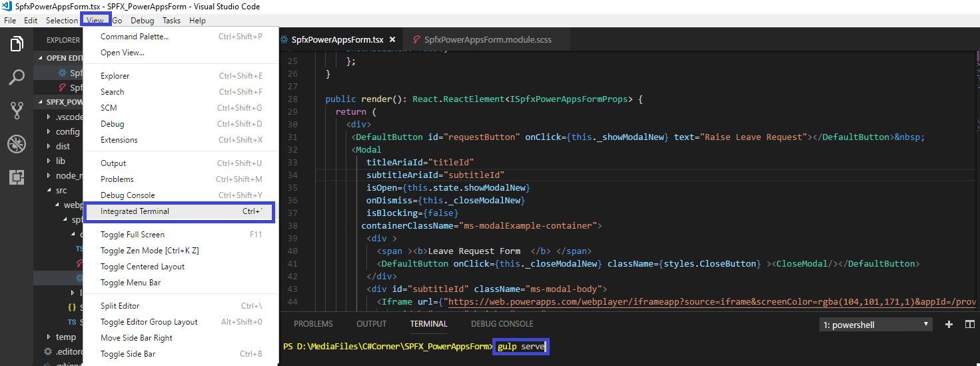Select SCM in the View menu

coord(181,108)
